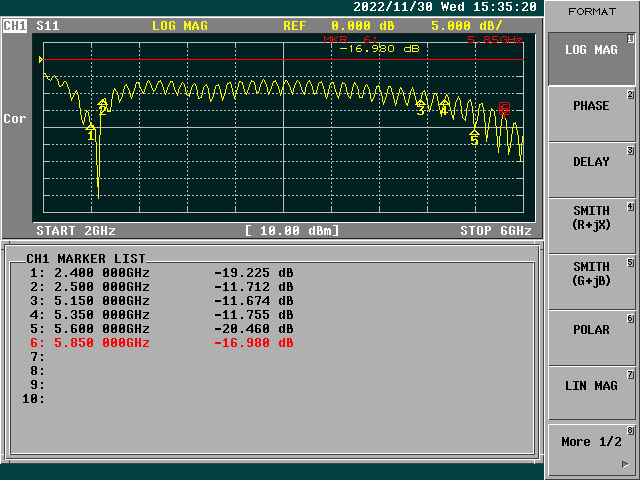Click the -19.225 dB marker value
Viewport: 640px width, 480px height.
click(253, 273)
